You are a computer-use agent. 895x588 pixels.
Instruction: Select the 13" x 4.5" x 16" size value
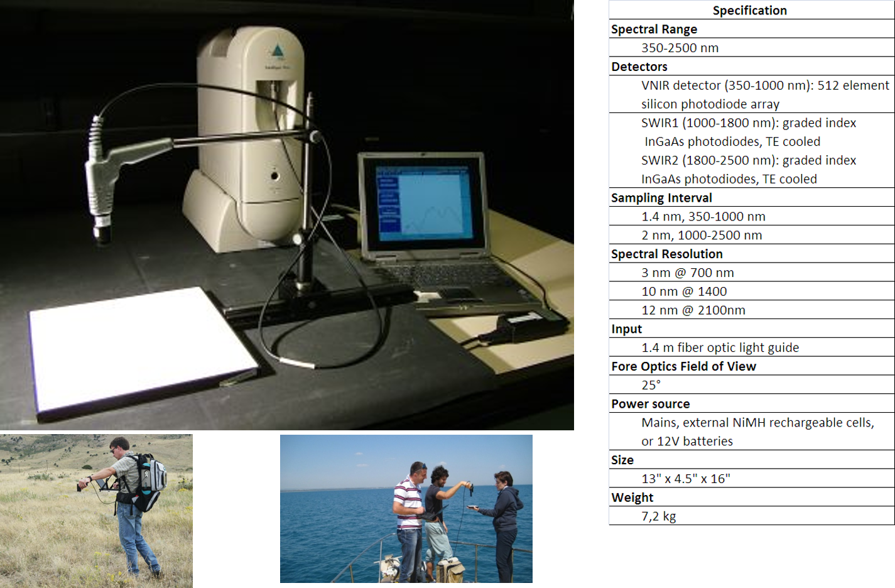[685, 479]
